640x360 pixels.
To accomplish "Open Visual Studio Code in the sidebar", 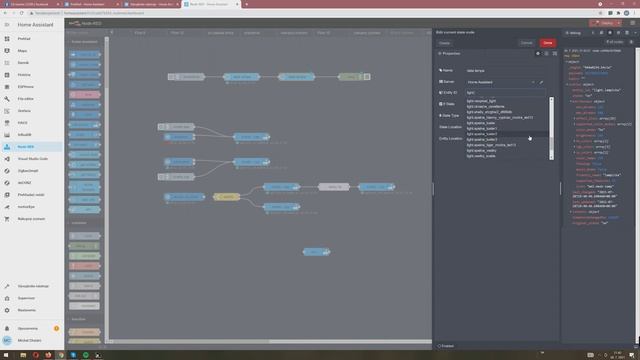I will pos(31,159).
